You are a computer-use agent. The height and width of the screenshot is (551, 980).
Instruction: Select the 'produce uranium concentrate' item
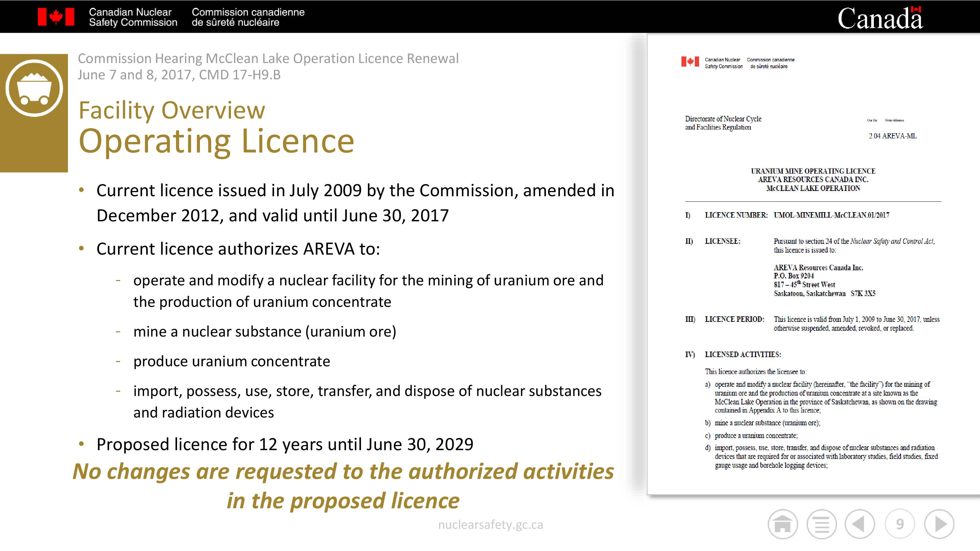click(232, 361)
